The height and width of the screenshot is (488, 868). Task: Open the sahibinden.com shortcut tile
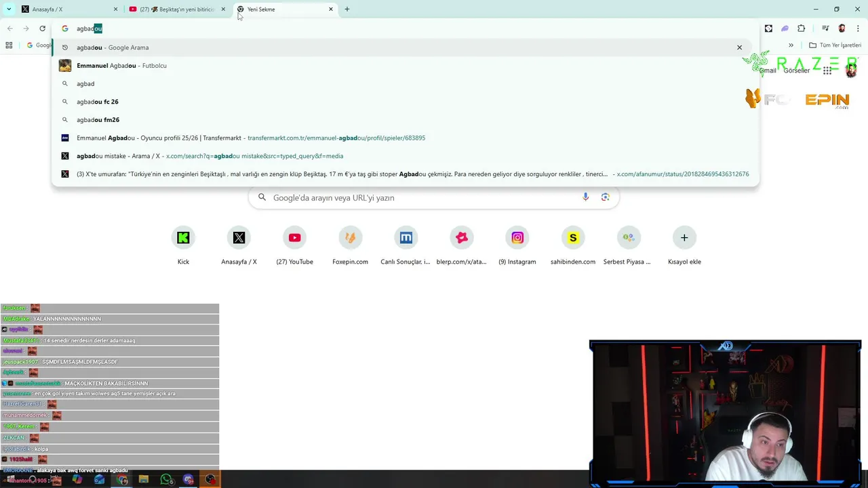[x=573, y=246]
